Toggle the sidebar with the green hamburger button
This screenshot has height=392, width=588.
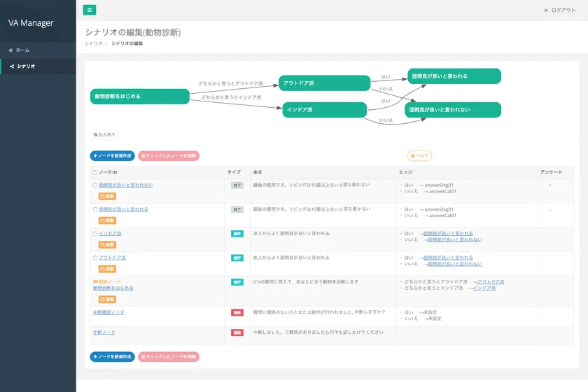(x=90, y=10)
